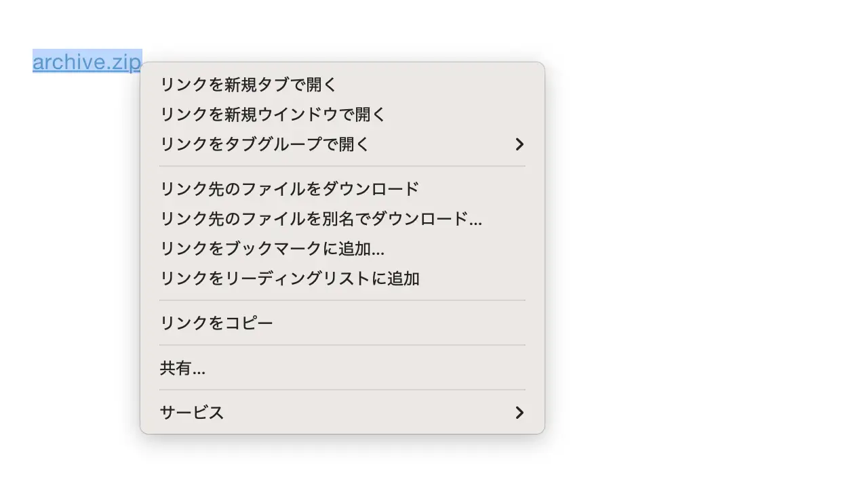The height and width of the screenshot is (488, 868).
Task: Share the archive.zip link
Action: coord(182,368)
